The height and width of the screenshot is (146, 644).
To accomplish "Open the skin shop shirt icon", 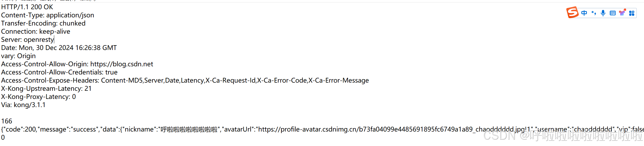I will point(622,13).
